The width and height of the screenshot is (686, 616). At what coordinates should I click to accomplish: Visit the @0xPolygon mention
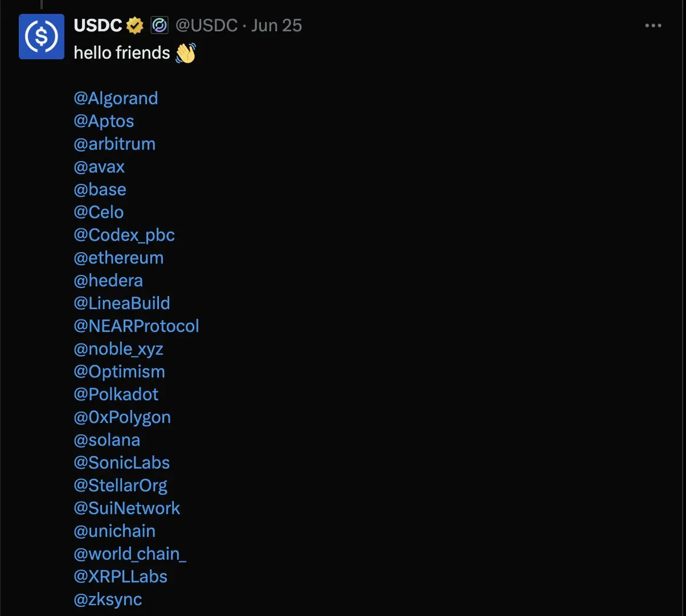click(x=122, y=417)
